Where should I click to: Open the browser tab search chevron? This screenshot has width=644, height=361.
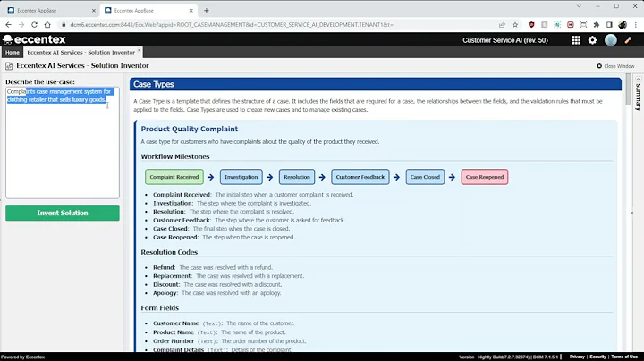point(579,6)
